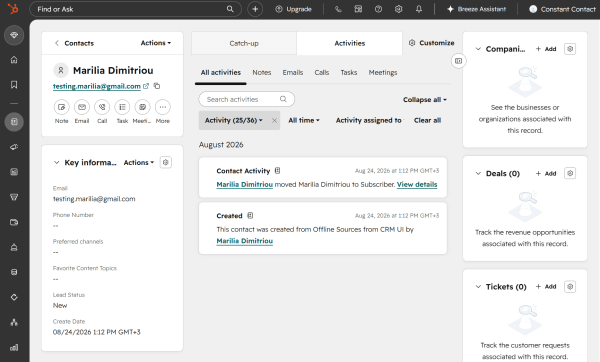Click the Lead Status value New
This screenshot has height=362, width=600.
pyautogui.click(x=60, y=306)
